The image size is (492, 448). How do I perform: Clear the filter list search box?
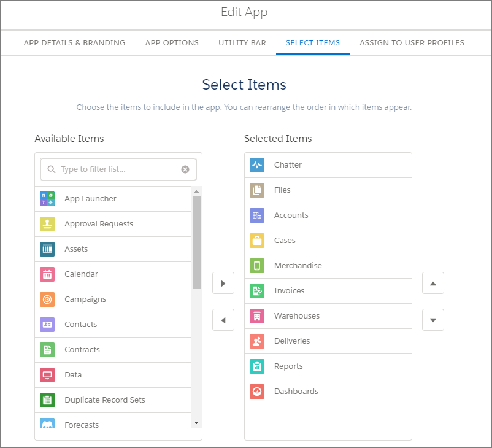(185, 169)
